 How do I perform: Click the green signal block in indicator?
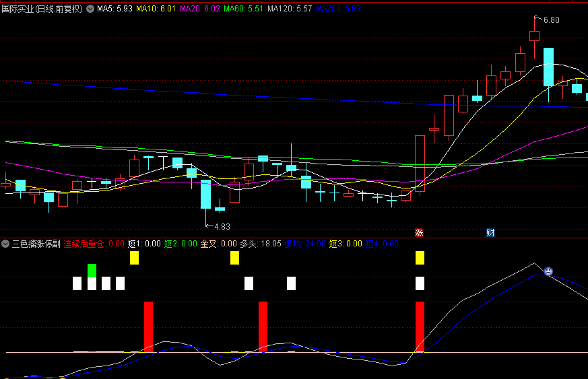pyautogui.click(x=92, y=271)
